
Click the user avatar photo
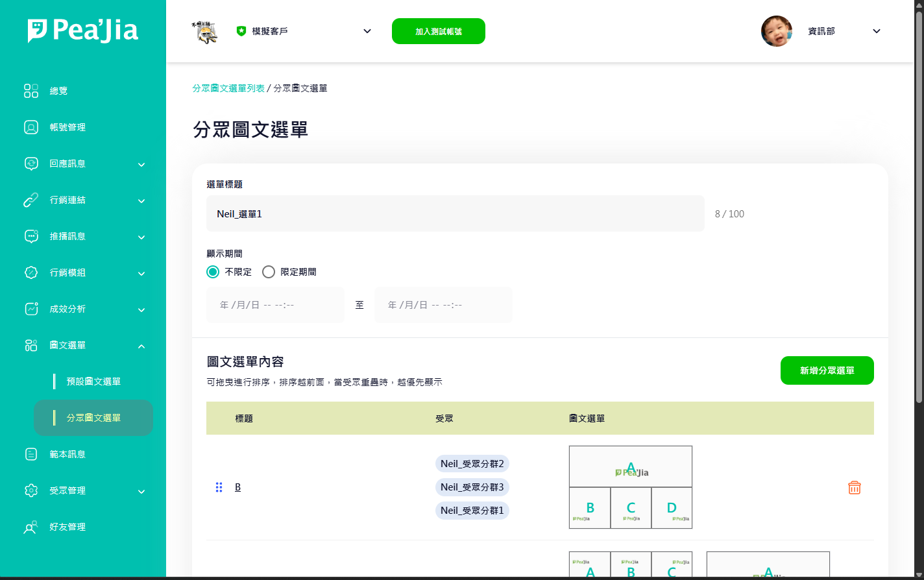tap(776, 31)
